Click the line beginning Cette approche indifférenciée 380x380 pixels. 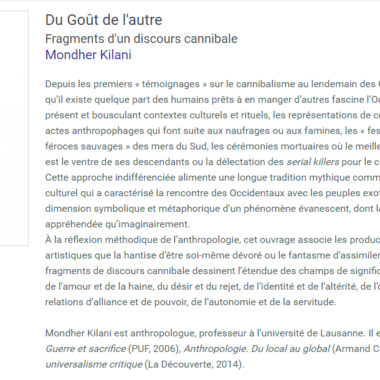213,177
